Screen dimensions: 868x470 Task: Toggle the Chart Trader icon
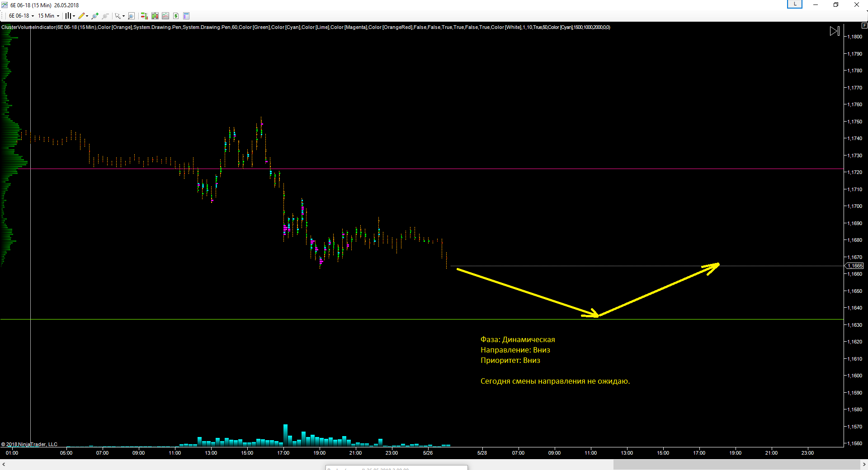click(144, 16)
